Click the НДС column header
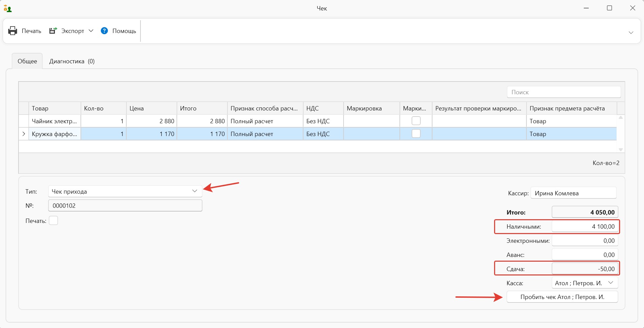This screenshot has width=644, height=328. (323, 108)
